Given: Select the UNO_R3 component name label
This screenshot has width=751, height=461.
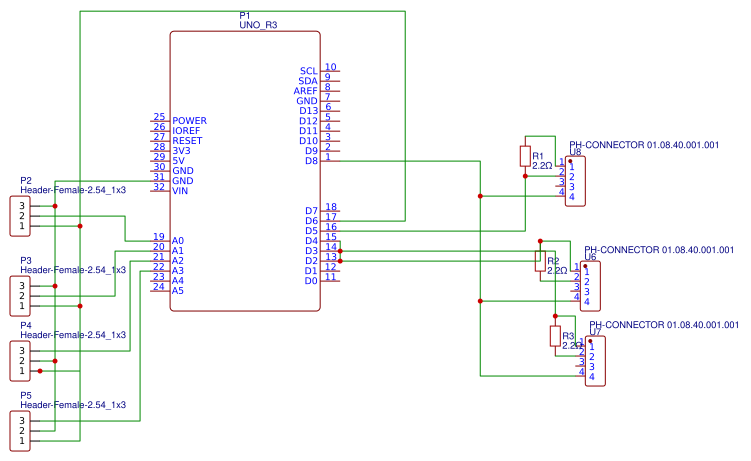Looking at the screenshot, I should [x=258, y=25].
